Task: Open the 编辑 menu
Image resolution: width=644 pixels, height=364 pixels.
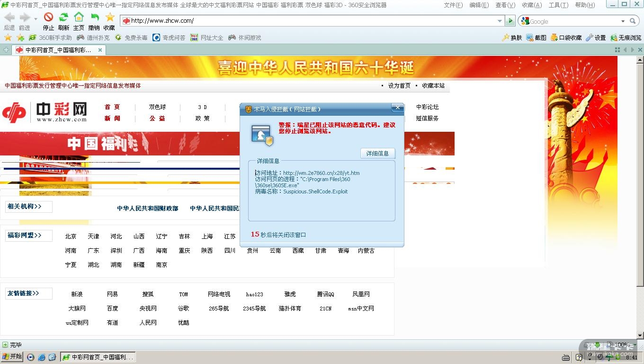Action: (479, 5)
